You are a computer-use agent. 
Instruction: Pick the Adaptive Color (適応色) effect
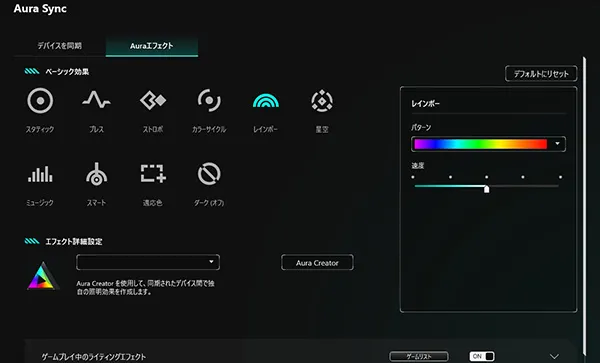click(x=153, y=173)
